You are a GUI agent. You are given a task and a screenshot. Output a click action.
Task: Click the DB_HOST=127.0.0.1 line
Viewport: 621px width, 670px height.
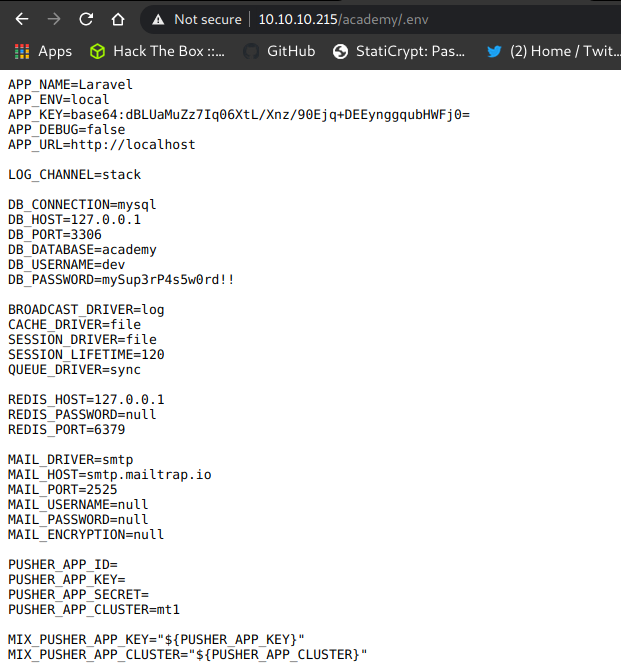74,220
